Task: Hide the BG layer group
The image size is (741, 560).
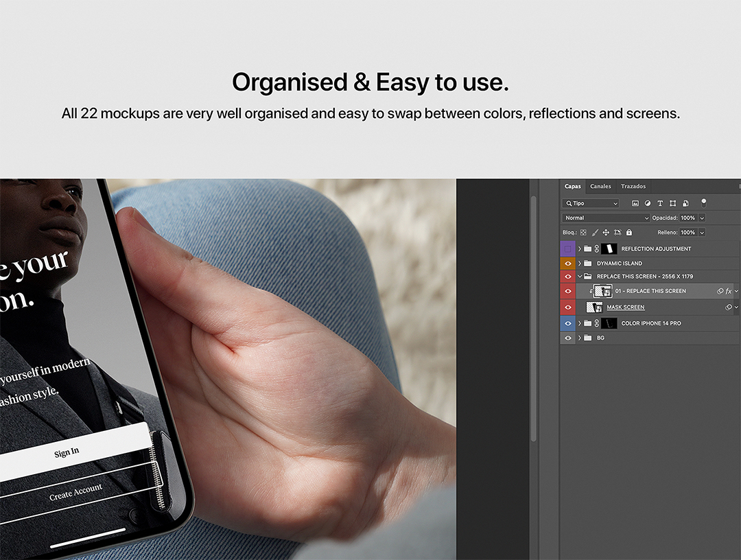Action: point(567,338)
